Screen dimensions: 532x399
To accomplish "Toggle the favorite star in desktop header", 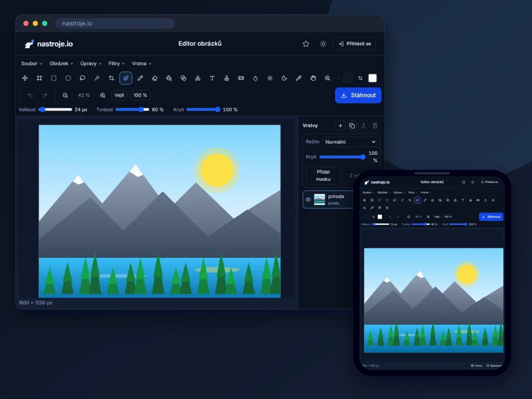I will [x=305, y=44].
